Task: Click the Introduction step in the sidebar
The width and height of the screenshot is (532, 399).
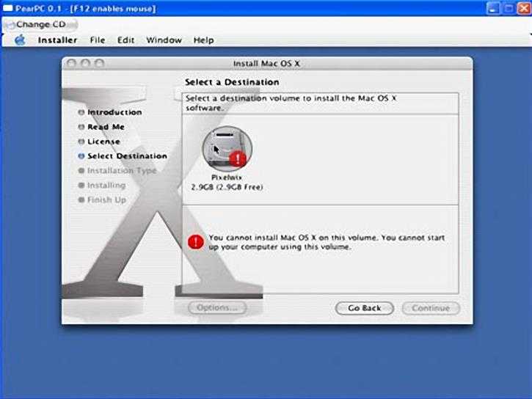Action: pos(110,112)
